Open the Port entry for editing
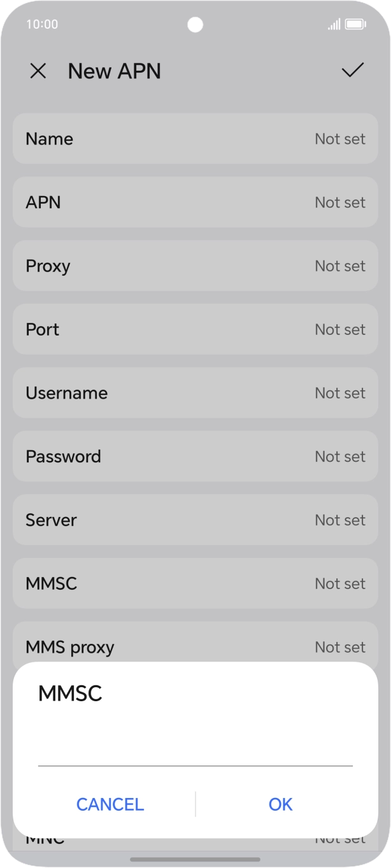Image resolution: width=391 pixels, height=868 pixels. [x=195, y=329]
